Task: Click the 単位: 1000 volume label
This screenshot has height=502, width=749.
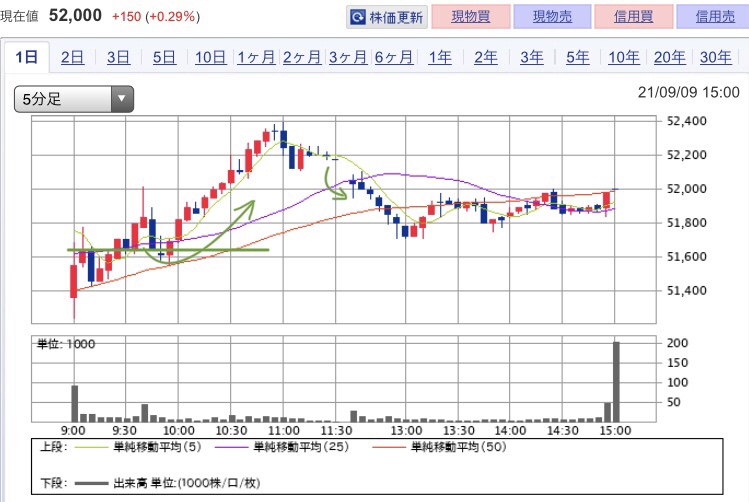Action: tap(66, 344)
